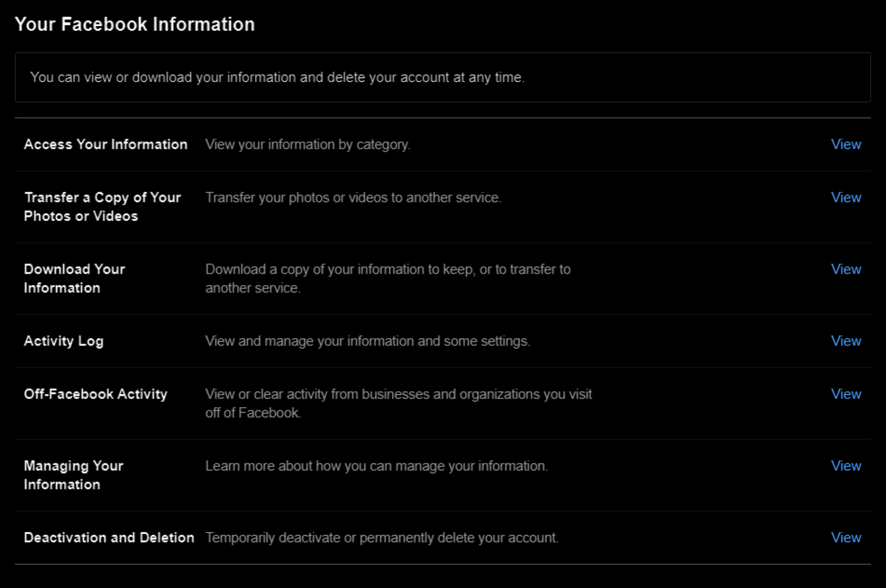Click 'View your information by category' description
886x588 pixels.
pyautogui.click(x=308, y=144)
